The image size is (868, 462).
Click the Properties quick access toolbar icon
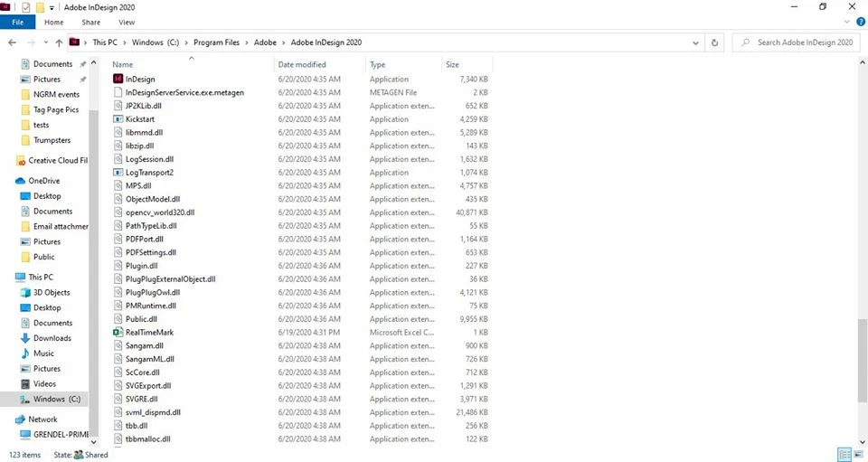tap(25, 7)
